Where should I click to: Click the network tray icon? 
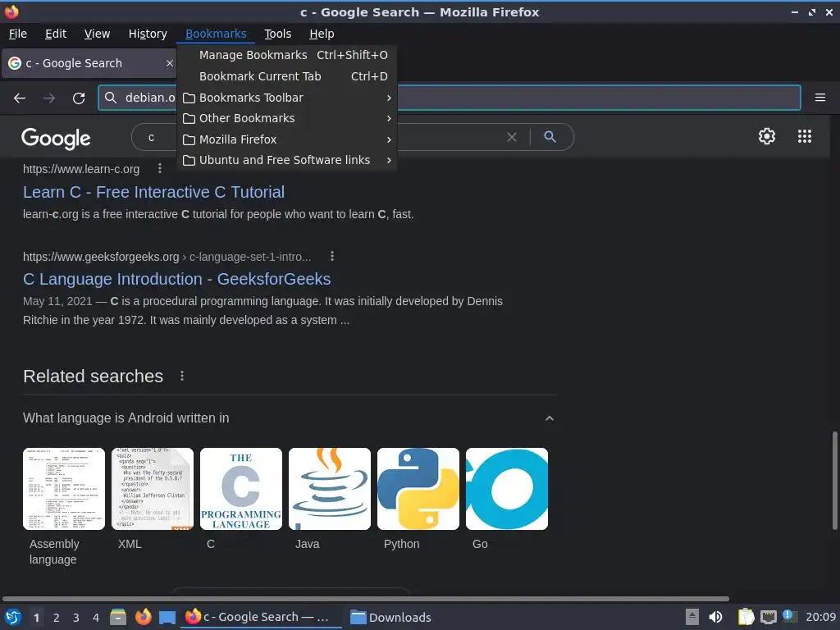pyautogui.click(x=768, y=617)
